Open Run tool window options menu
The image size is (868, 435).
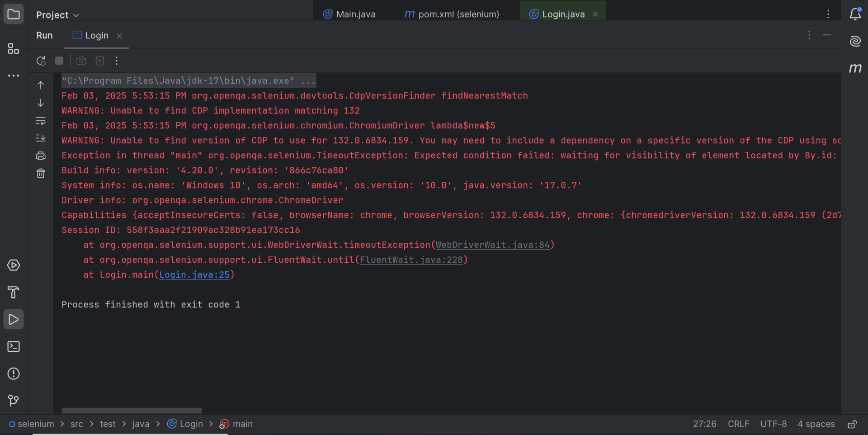(x=809, y=35)
